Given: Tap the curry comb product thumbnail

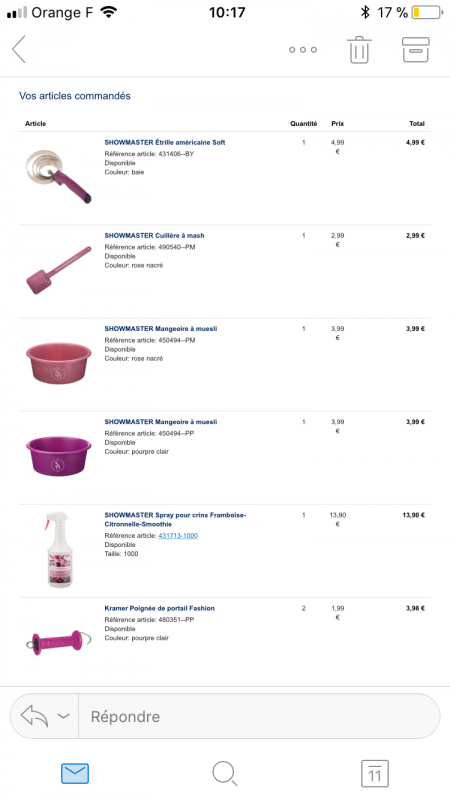Looking at the screenshot, I should 59,177.
